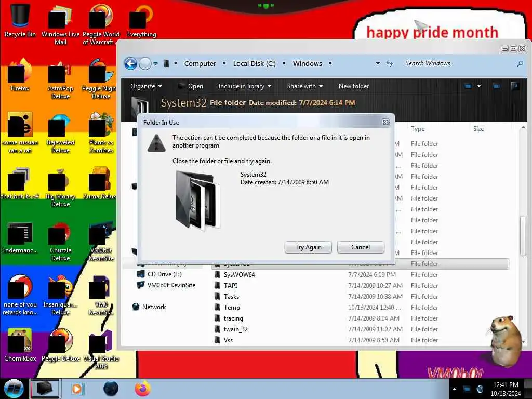Click New folder in toolbar
This screenshot has height=399, width=532.
click(353, 86)
